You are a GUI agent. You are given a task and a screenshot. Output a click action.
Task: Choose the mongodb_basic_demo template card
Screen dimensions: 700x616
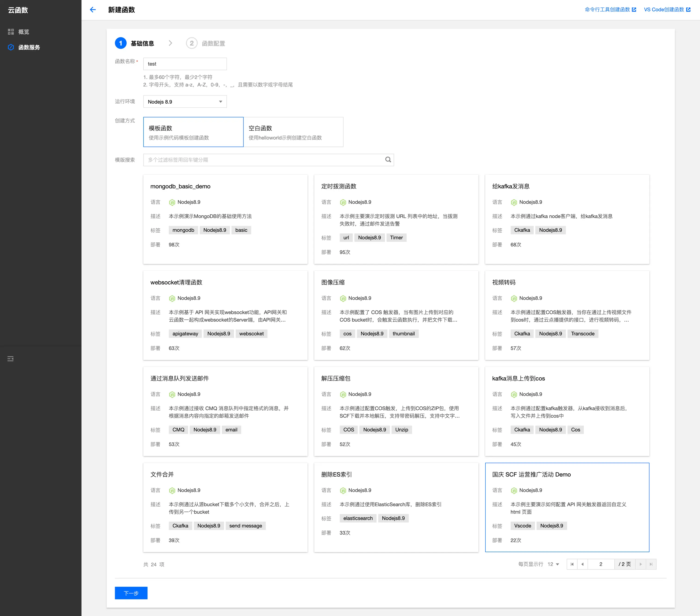pyautogui.click(x=225, y=219)
